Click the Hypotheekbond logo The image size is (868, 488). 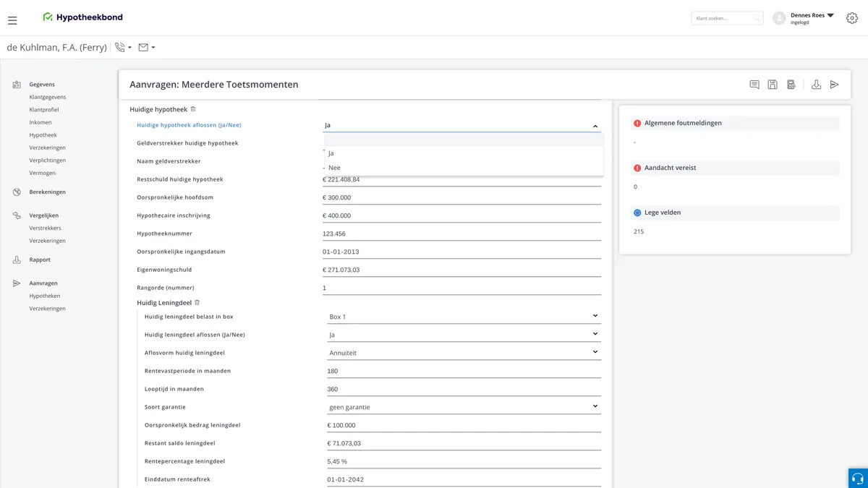tap(82, 17)
